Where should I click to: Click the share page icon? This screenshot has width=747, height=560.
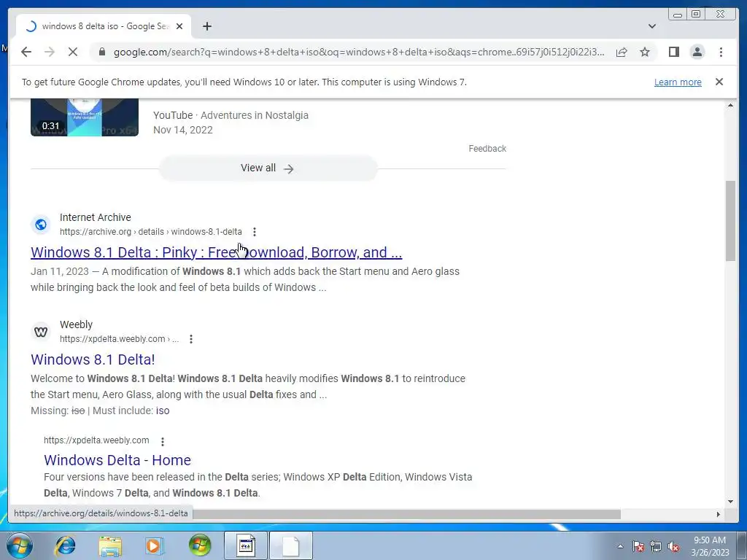pyautogui.click(x=622, y=52)
